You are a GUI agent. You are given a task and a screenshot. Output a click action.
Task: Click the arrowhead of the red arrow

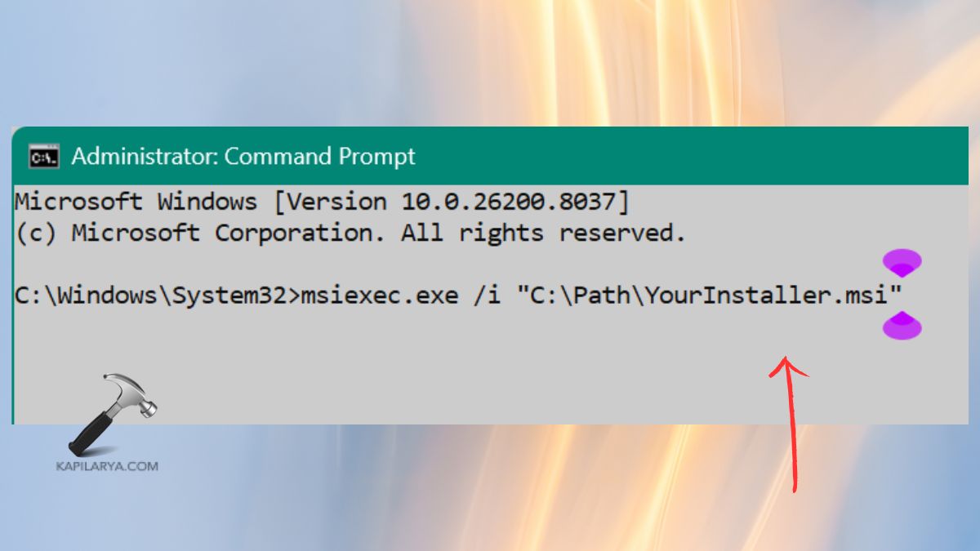tap(788, 363)
